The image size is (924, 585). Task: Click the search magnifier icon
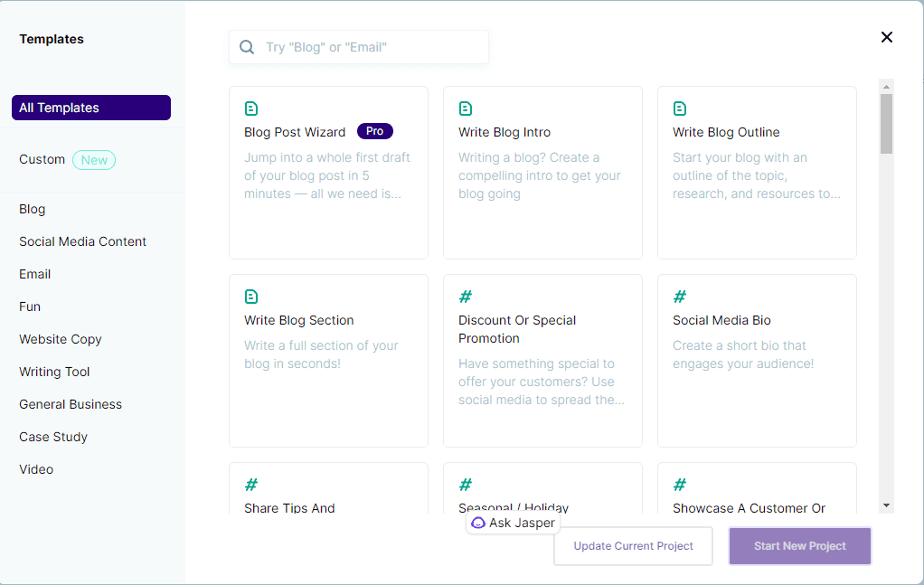pos(247,46)
